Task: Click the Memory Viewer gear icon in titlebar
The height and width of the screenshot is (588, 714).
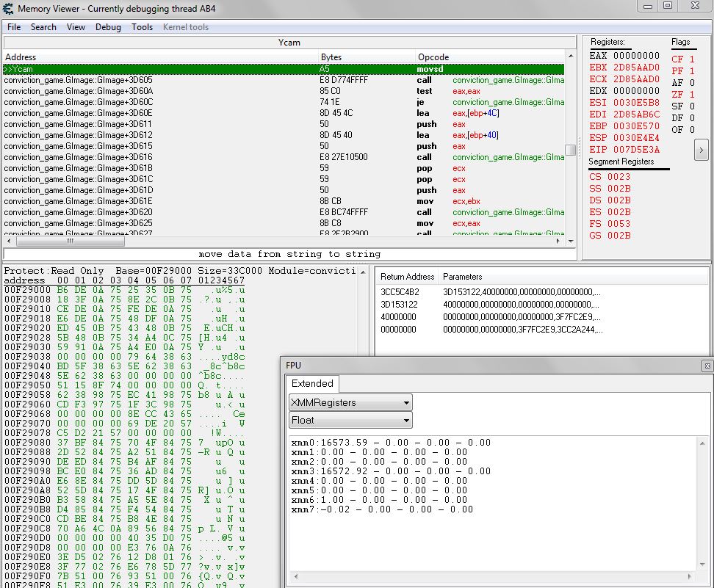Action: [x=7, y=7]
